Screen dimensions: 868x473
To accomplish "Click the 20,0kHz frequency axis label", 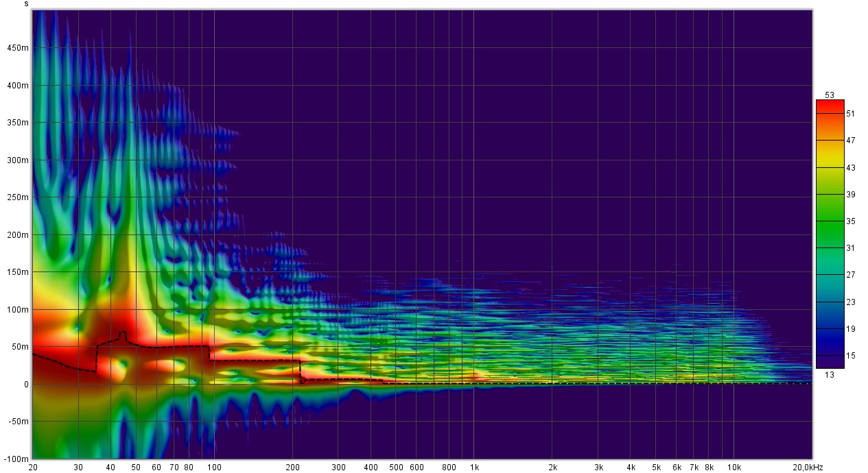I will point(808,468).
